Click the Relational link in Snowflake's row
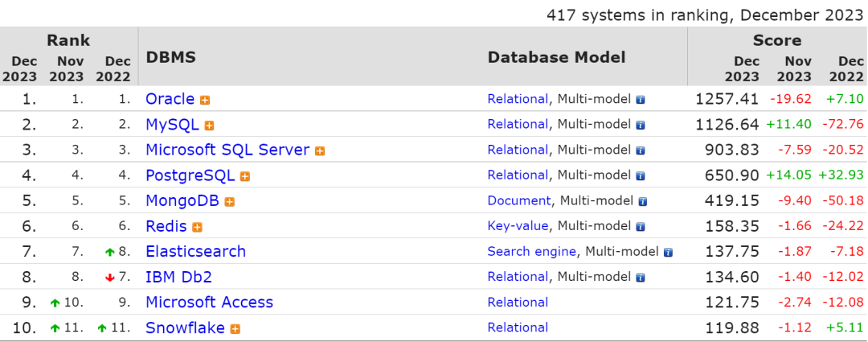868x342 pixels. point(518,328)
